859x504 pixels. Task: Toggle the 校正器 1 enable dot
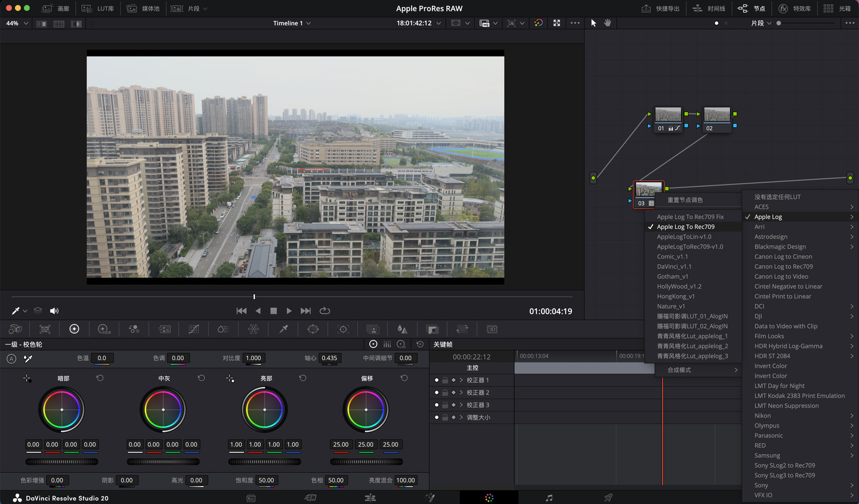pos(437,380)
